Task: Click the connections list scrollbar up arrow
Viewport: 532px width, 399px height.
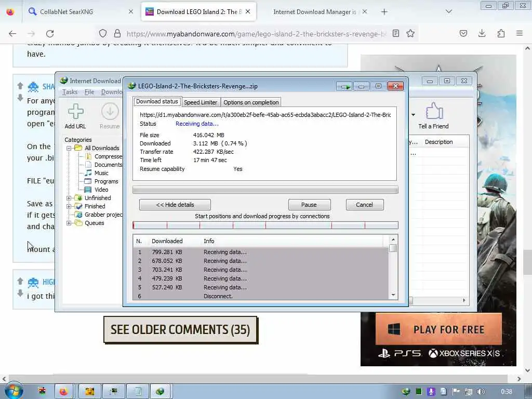Action: 393,240
